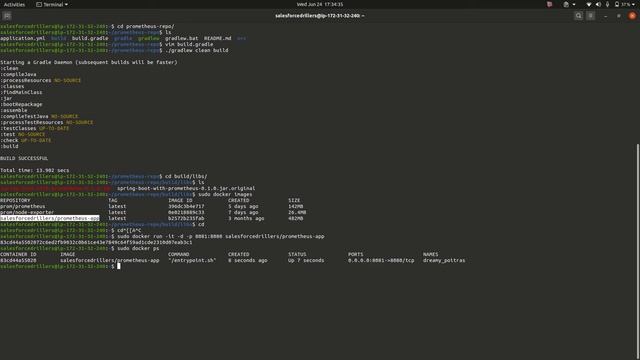Click the pink app indicator in tray
This screenshot has width=640, height=360.
[x=549, y=4]
